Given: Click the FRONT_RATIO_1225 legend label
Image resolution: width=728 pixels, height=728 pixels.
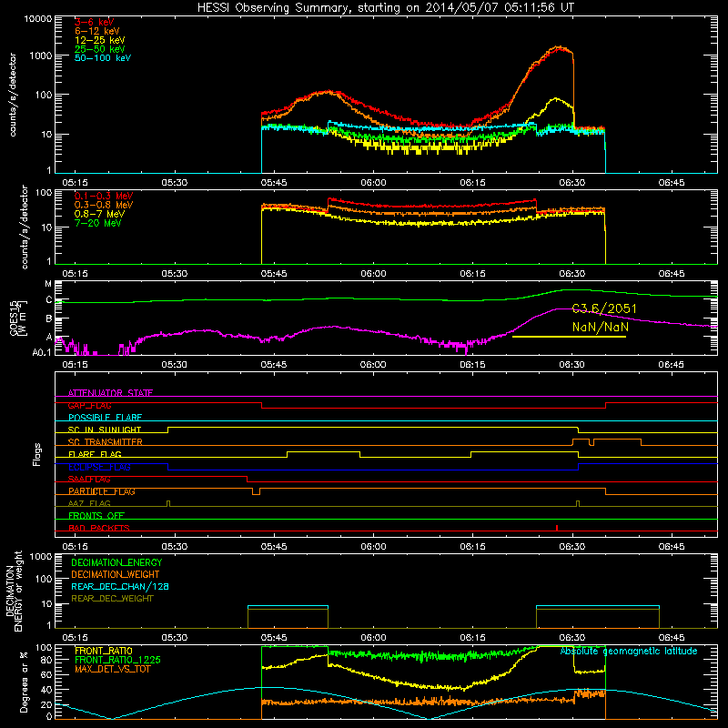Looking at the screenshot, I should click(117, 661).
